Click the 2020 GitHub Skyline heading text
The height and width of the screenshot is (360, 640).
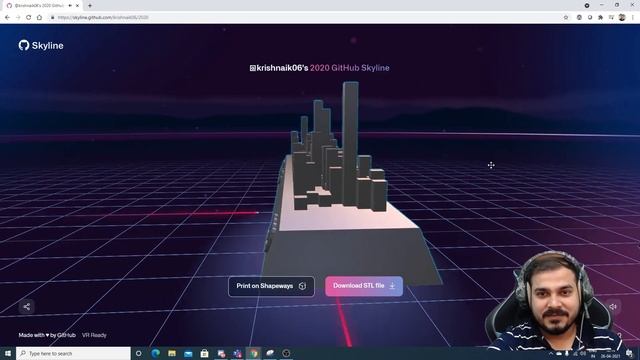tap(349, 68)
